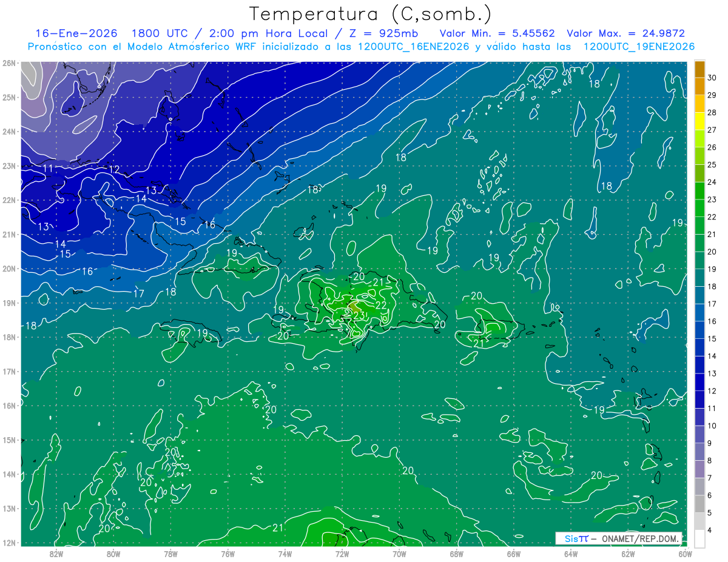Click latitude axis label '23N'
The width and height of the screenshot is (728, 562).
pyautogui.click(x=9, y=166)
